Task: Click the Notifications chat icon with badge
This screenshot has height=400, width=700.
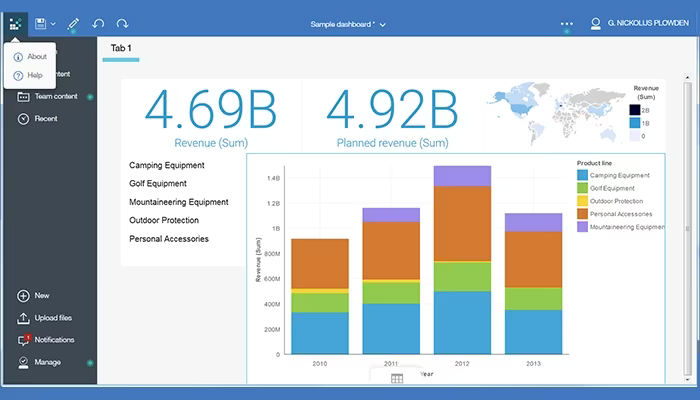Action: 24,340
